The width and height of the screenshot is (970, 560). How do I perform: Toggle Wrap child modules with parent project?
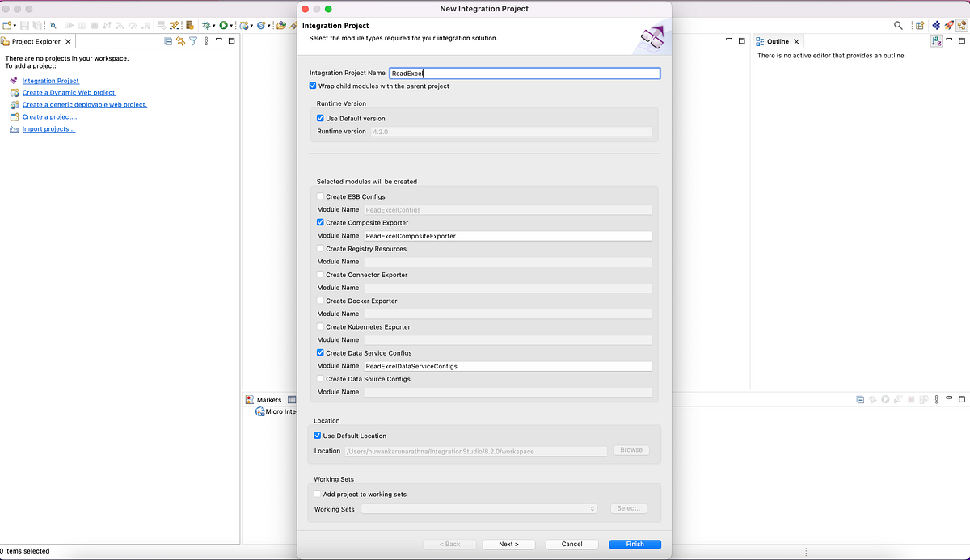(x=313, y=86)
